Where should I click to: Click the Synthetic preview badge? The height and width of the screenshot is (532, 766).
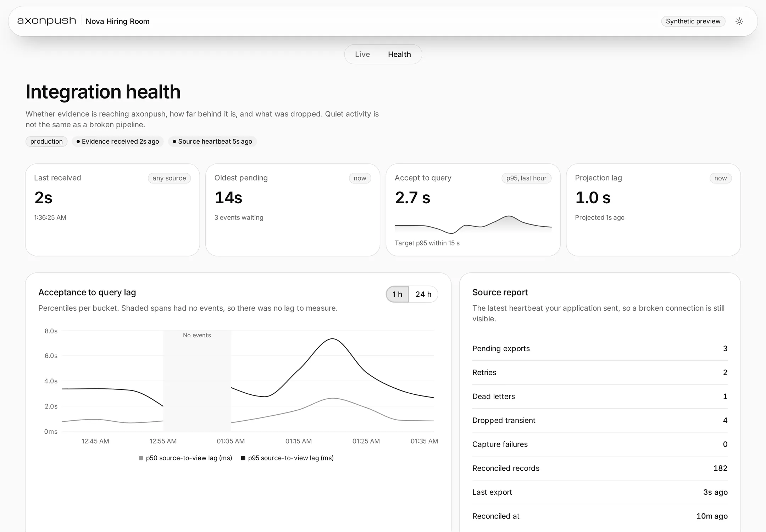[x=693, y=21]
